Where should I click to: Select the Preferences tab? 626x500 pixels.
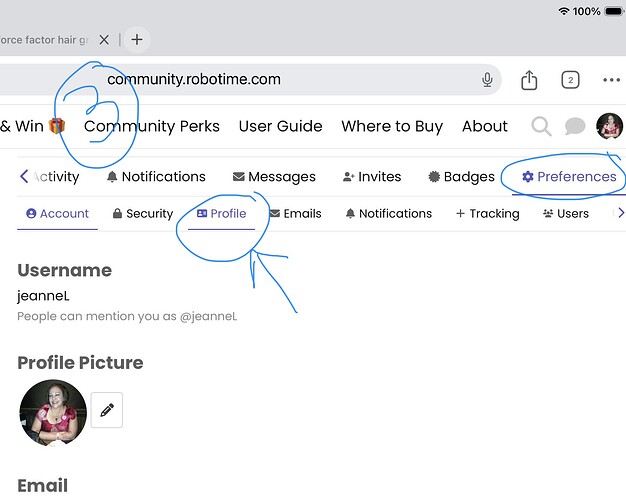coord(569,177)
